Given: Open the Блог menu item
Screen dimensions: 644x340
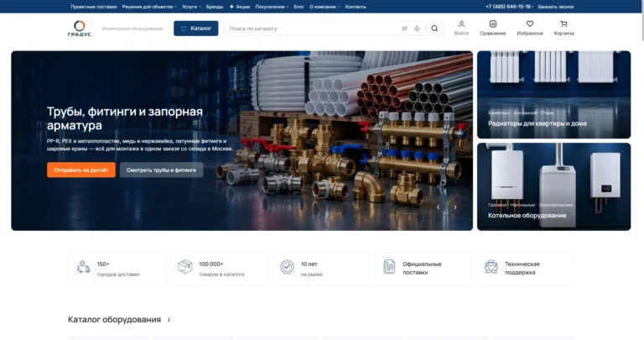Looking at the screenshot, I should [299, 7].
